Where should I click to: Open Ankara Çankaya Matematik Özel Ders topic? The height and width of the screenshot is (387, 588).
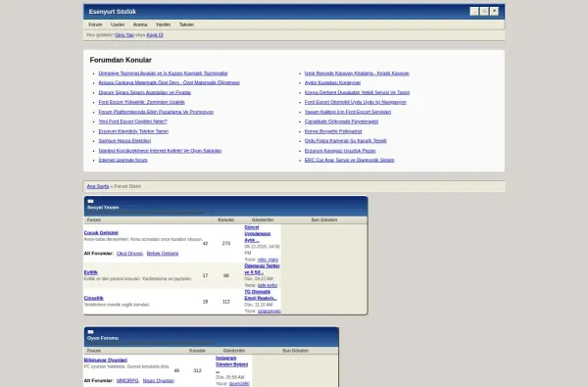pos(170,82)
